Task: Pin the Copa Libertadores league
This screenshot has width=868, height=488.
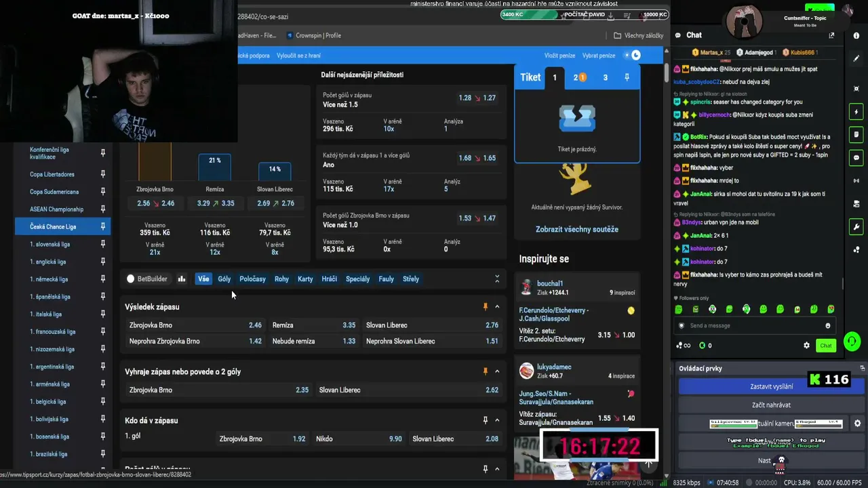Action: pyautogui.click(x=103, y=174)
